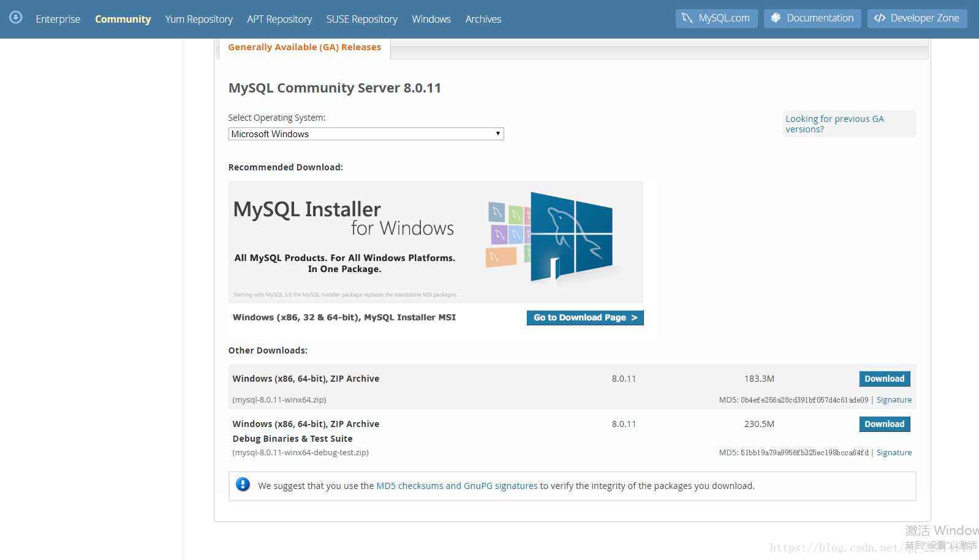Click the MD5 hash ending in a64fd
This screenshot has height=560, width=979.
pyautogui.click(x=804, y=452)
